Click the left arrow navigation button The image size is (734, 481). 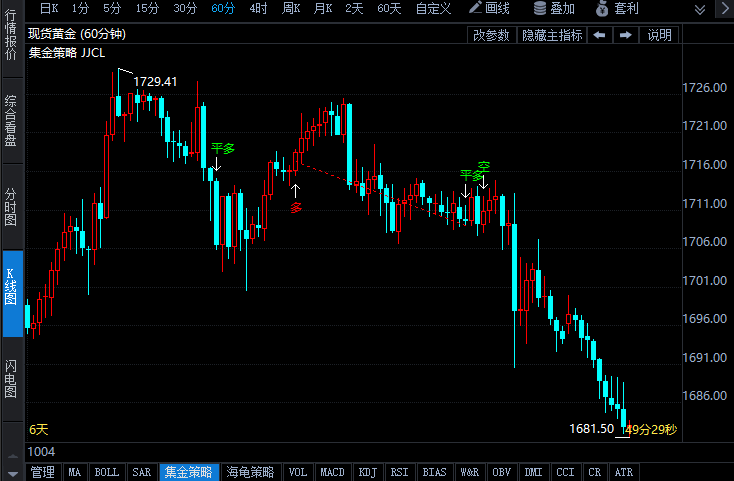(x=600, y=35)
